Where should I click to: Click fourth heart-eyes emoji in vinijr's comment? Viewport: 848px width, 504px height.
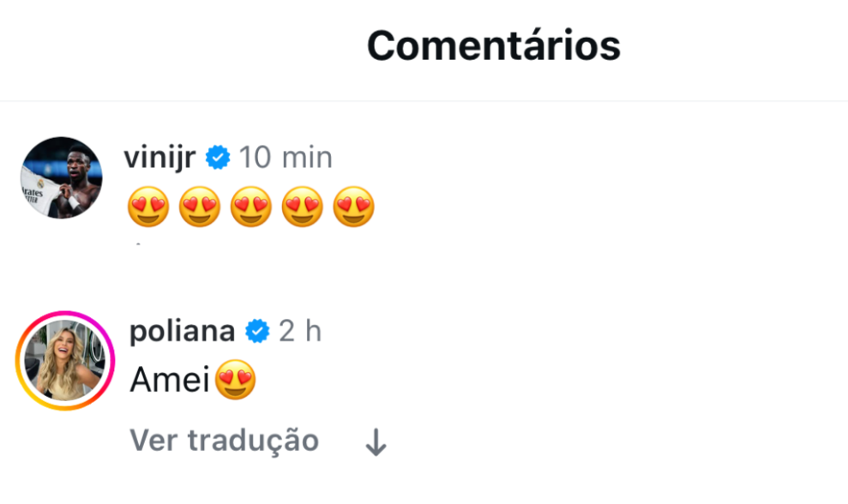point(302,207)
